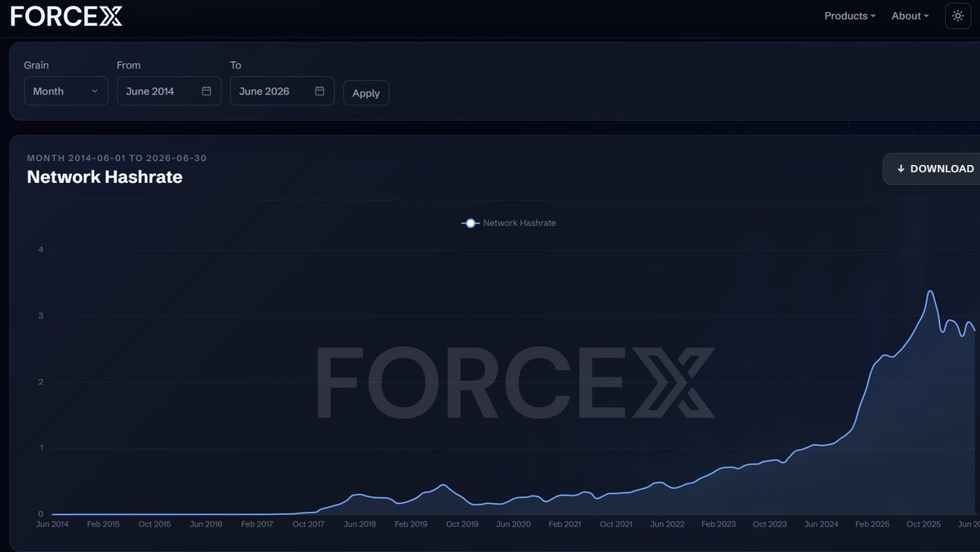This screenshot has width=980, height=552.
Task: Click the x-axis label Oct 2015
Action: pos(154,524)
